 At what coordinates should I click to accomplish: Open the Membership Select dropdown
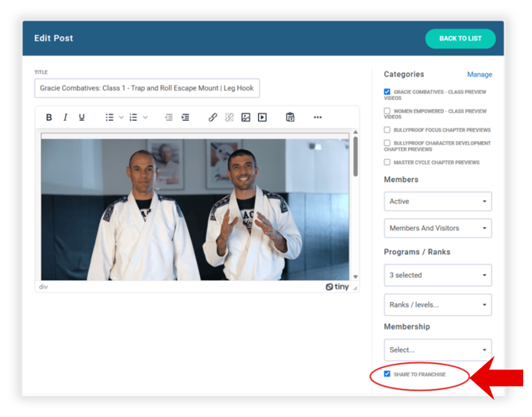click(438, 349)
